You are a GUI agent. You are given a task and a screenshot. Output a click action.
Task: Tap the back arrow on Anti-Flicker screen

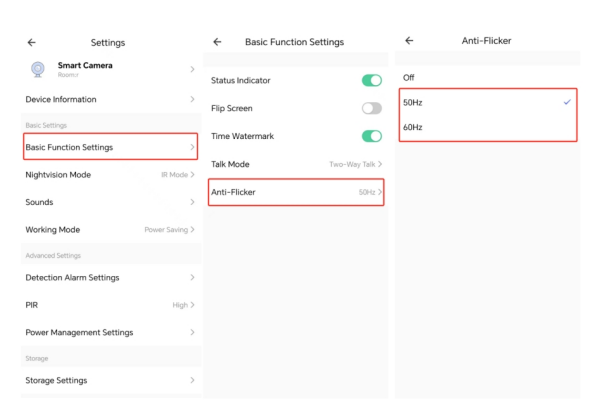coord(409,42)
